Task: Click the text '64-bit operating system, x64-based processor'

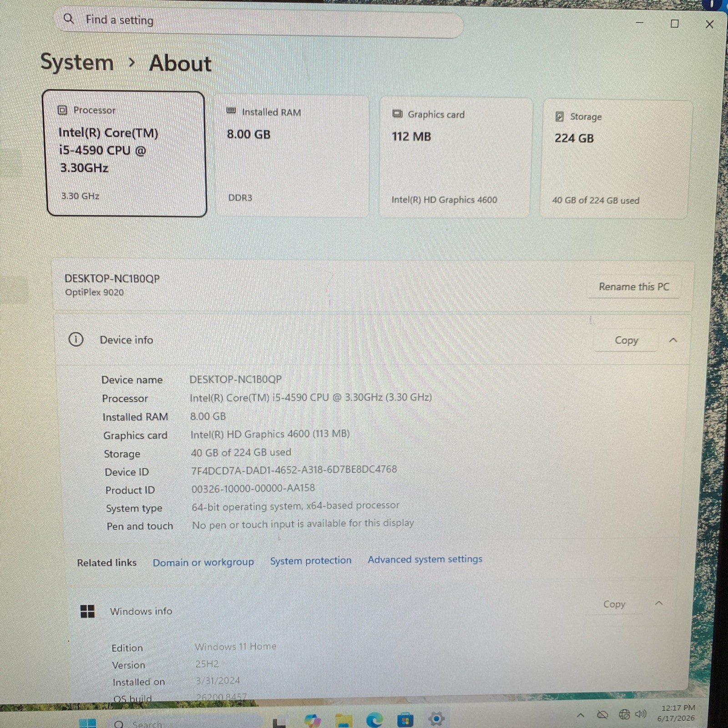Action: [295, 506]
